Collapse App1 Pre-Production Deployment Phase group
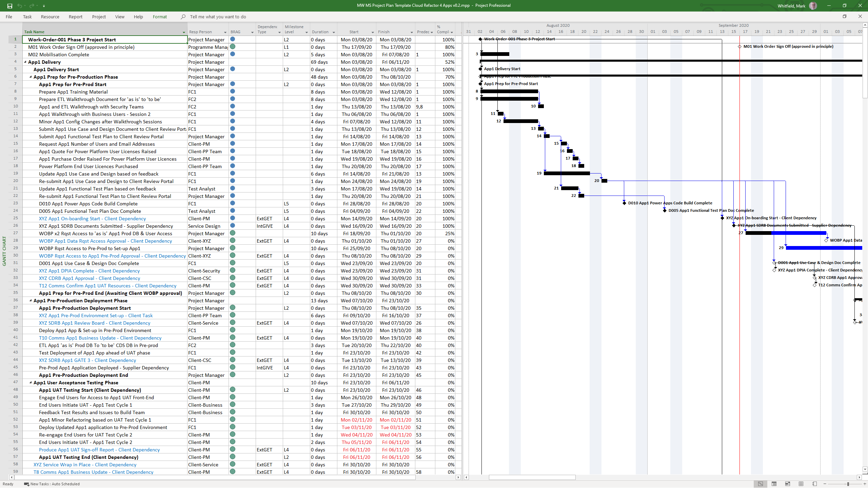The width and height of the screenshot is (868, 488). click(31, 301)
